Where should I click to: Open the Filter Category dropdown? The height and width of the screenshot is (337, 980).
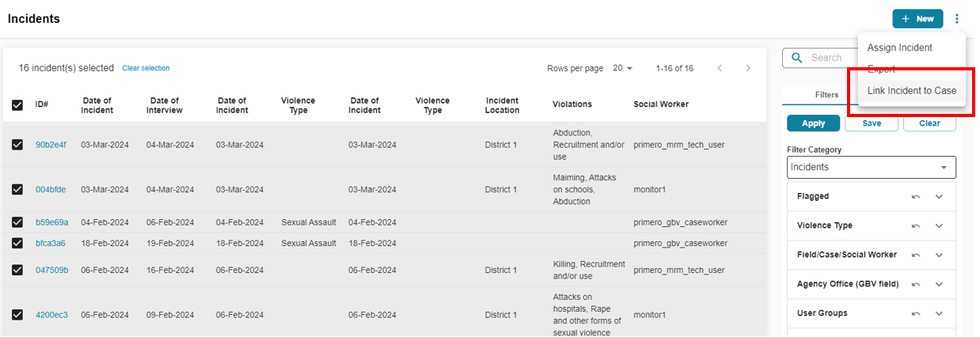pyautogui.click(x=872, y=167)
